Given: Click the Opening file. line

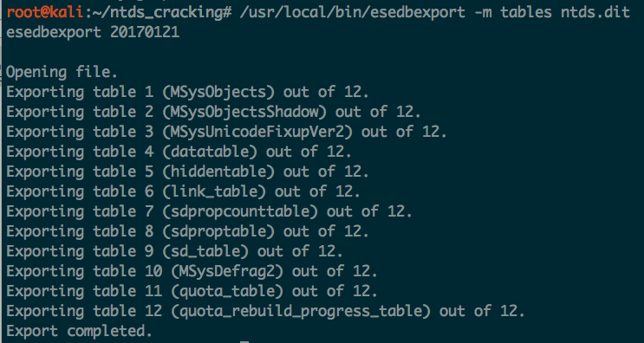Looking at the screenshot, I should click(62, 73).
